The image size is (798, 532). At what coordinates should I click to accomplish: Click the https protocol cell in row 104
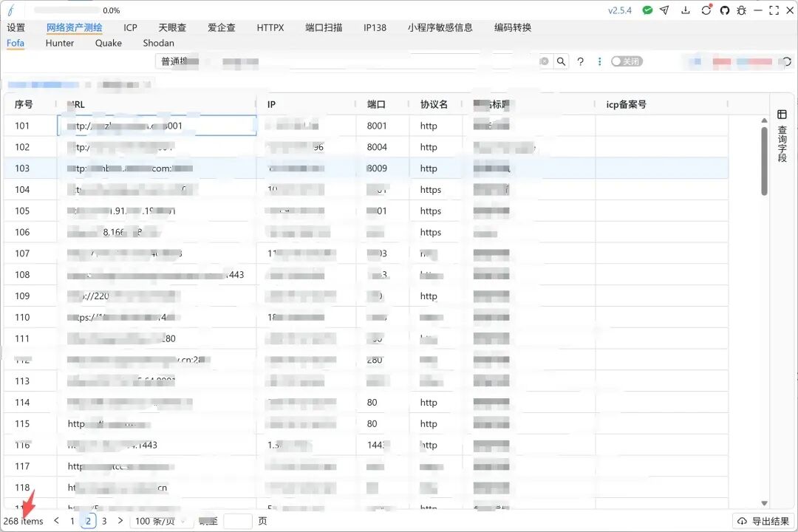(x=431, y=190)
